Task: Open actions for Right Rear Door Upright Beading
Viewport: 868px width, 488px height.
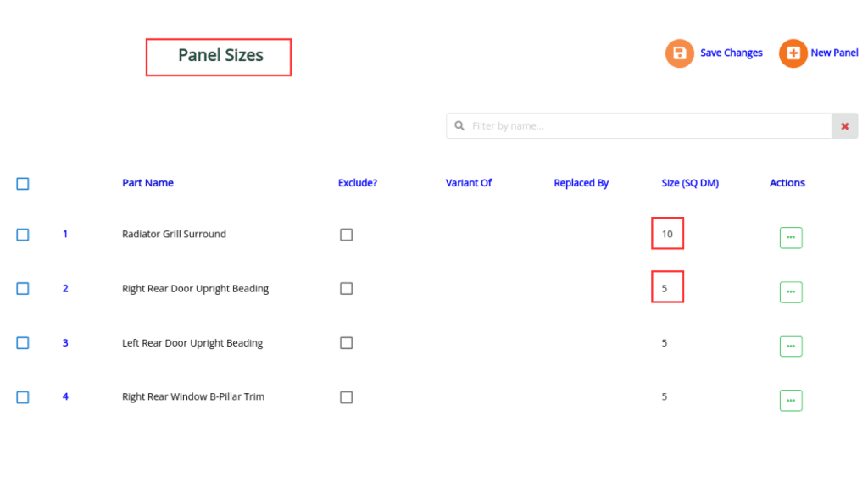Action: (791, 291)
